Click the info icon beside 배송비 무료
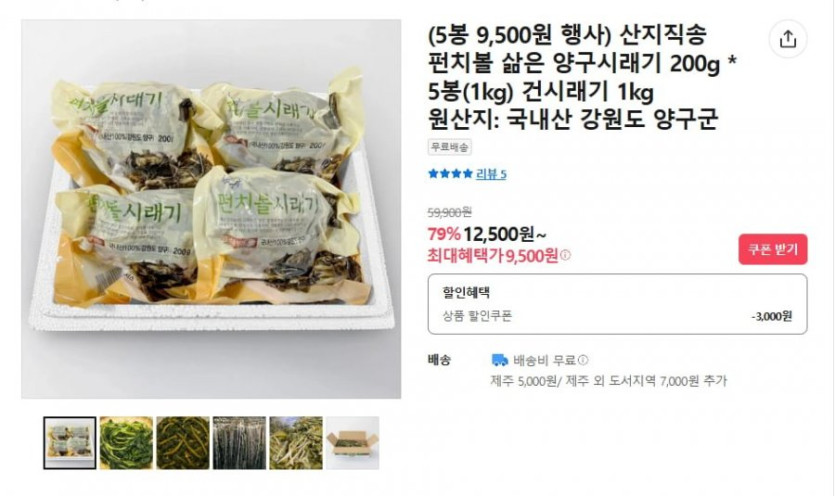This screenshot has width=835, height=496. (583, 360)
